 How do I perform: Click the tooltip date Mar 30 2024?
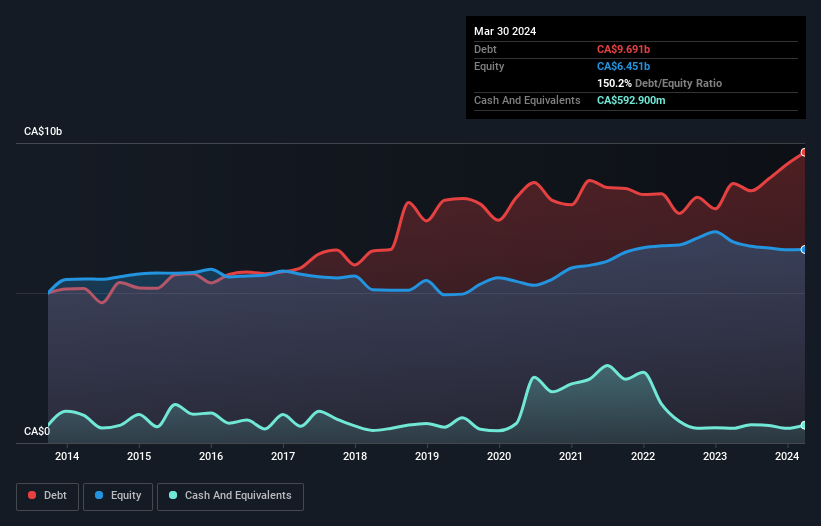tap(505, 31)
